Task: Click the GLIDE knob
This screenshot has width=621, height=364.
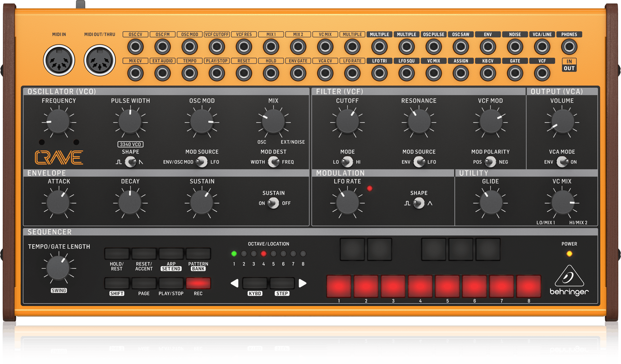Action: point(491,202)
